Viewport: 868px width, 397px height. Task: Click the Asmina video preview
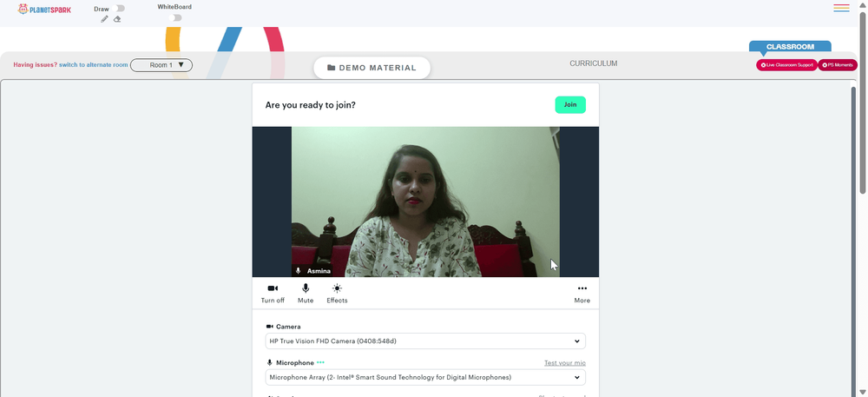tap(425, 202)
